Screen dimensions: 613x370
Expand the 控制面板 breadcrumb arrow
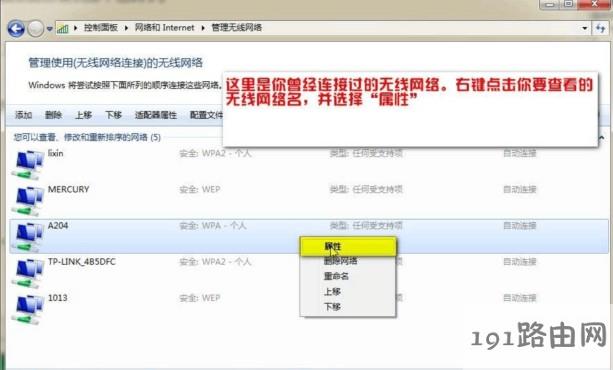[126, 28]
